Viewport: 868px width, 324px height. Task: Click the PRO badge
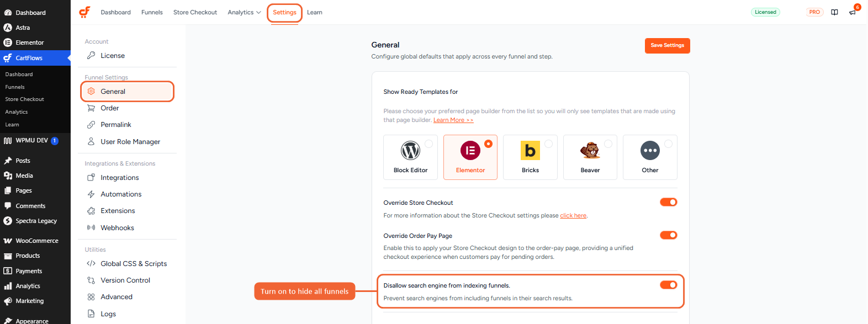[x=814, y=12]
